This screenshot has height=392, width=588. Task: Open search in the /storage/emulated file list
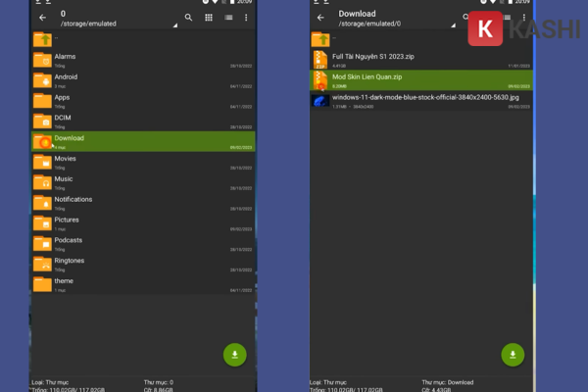(188, 18)
